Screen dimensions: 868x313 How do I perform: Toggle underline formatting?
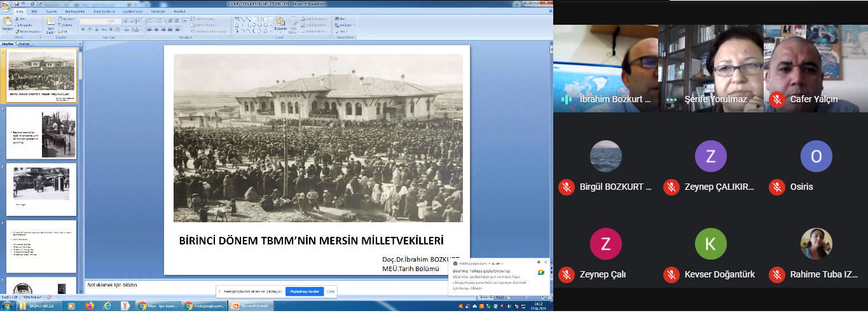click(96, 29)
